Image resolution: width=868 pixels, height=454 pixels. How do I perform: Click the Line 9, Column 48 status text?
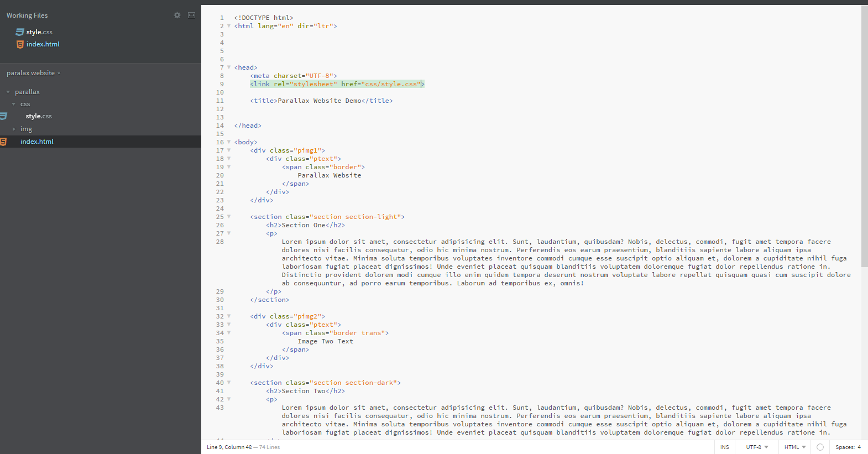229,447
